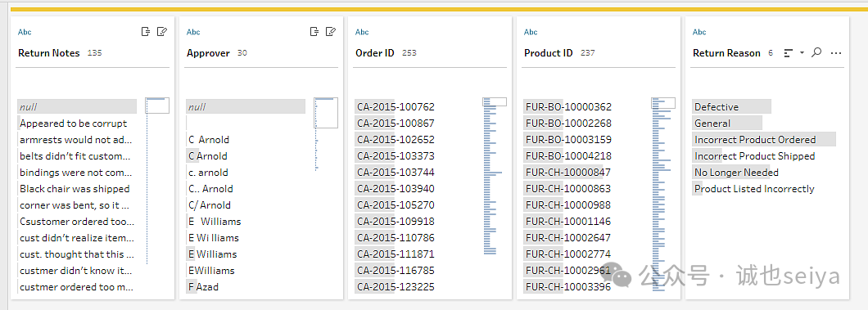Select 'bindings were not com...' note
The height and width of the screenshot is (310, 868).
pos(77,173)
